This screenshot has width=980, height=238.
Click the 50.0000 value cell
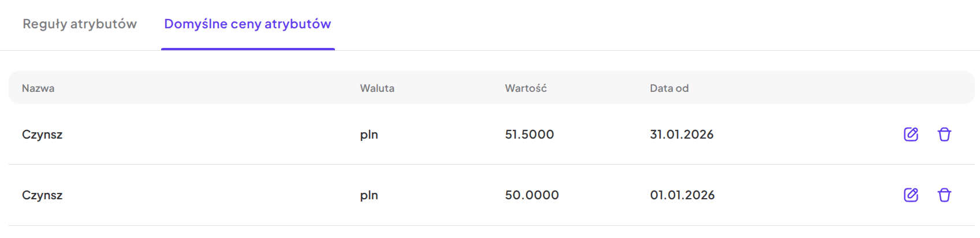[x=531, y=195]
